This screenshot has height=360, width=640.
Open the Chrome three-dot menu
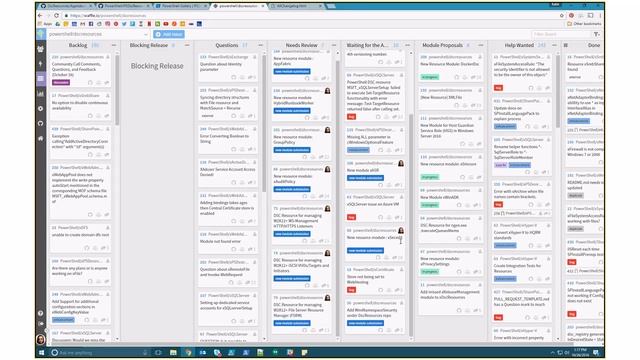(600, 16)
